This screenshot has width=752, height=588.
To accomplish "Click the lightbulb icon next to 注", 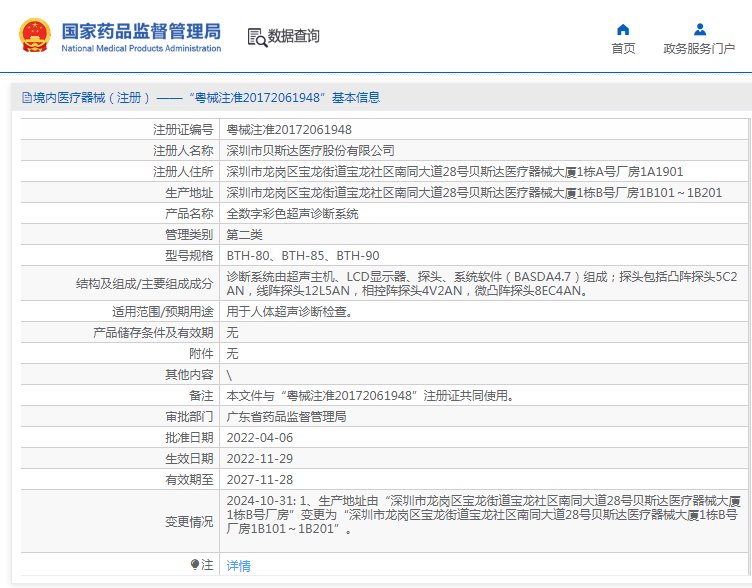I will pos(195,565).
